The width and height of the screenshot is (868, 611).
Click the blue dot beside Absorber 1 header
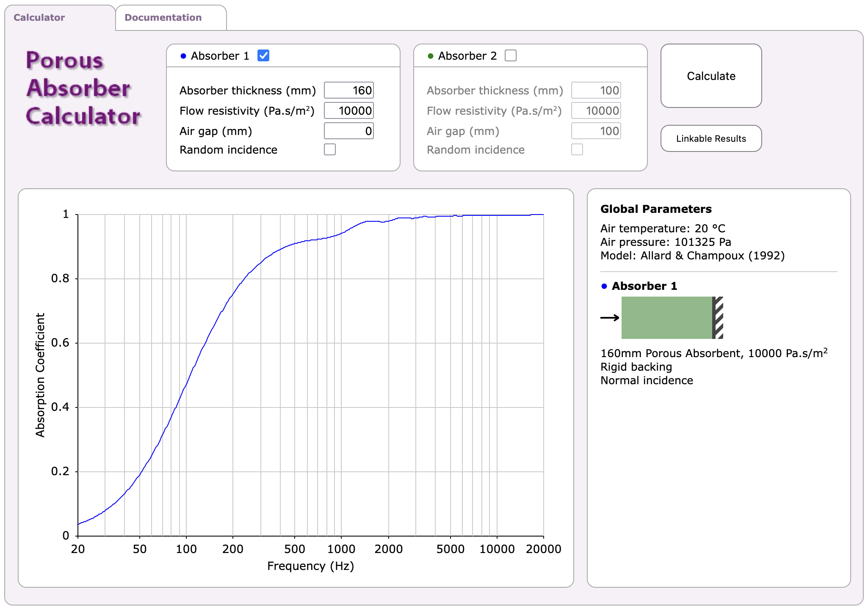183,56
